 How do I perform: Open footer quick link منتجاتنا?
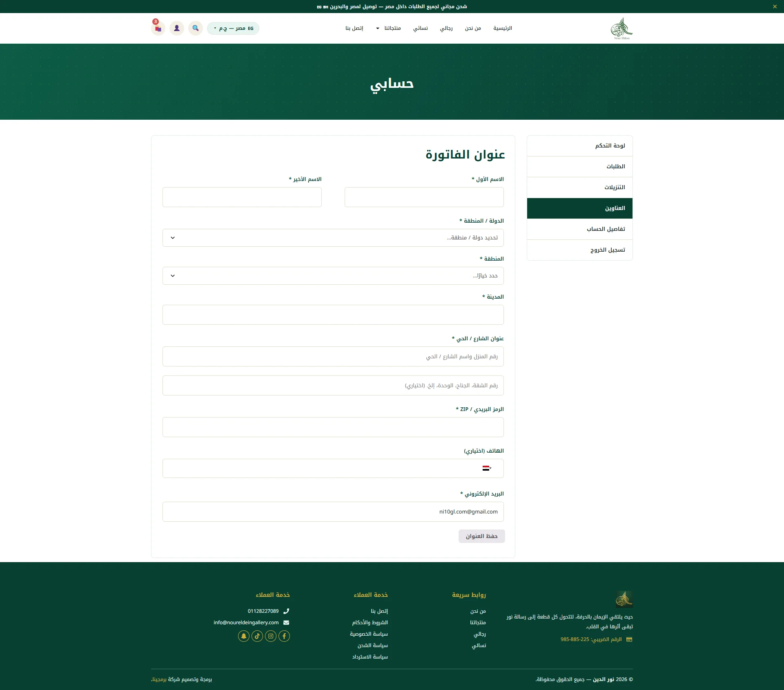click(478, 623)
